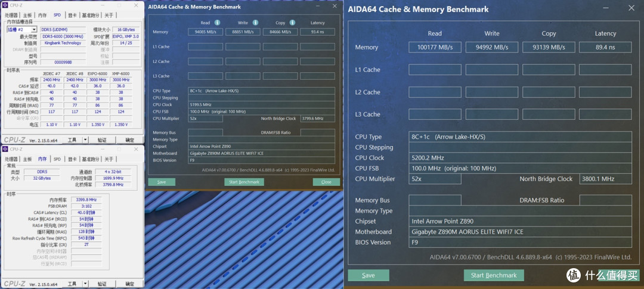Click the 3800.1 MHz North Bridge Clock field
644x289 pixels.
point(605,179)
